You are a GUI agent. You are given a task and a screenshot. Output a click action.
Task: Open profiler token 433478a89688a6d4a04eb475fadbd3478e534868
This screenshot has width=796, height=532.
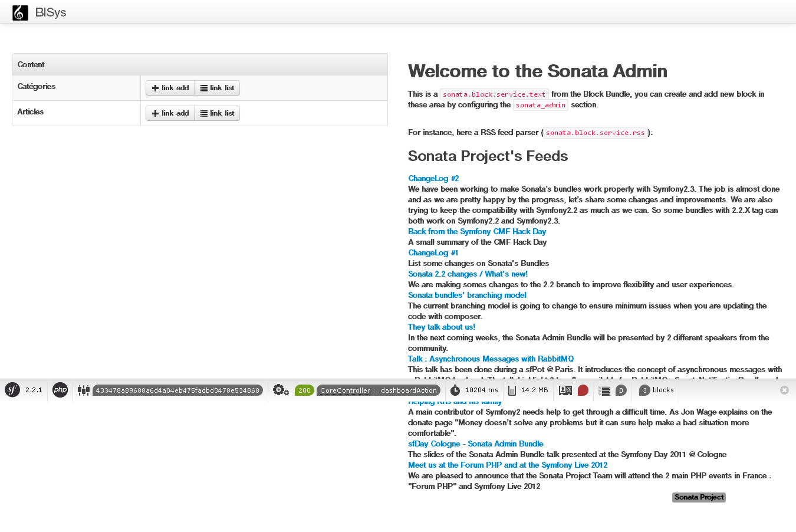point(177,390)
